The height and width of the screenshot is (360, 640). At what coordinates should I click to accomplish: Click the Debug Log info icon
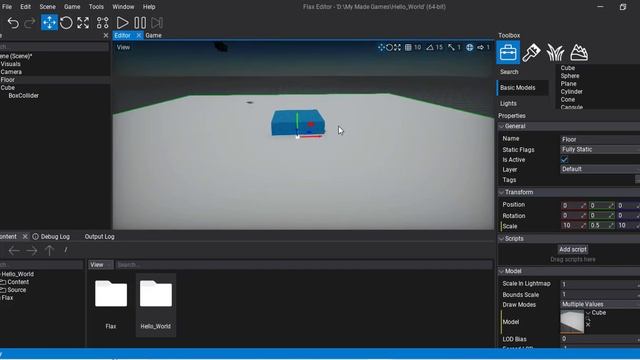pyautogui.click(x=36, y=236)
